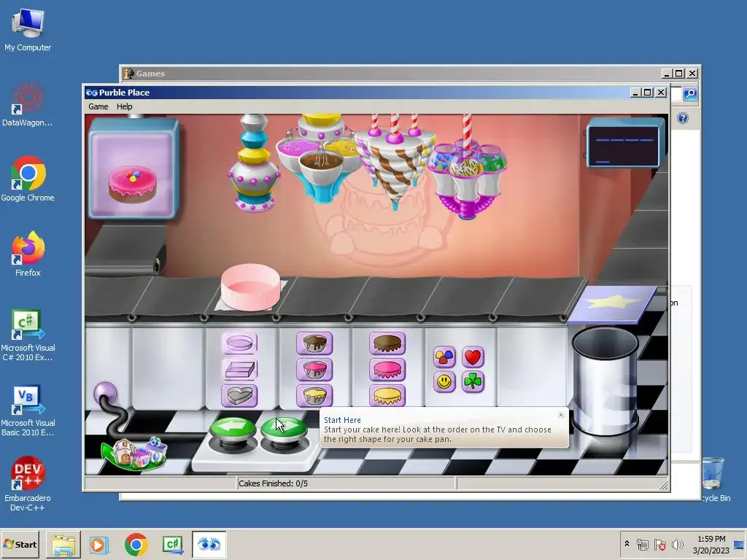747x560 pixels.
Task: Maximize the Purble Place window
Action: [648, 93]
